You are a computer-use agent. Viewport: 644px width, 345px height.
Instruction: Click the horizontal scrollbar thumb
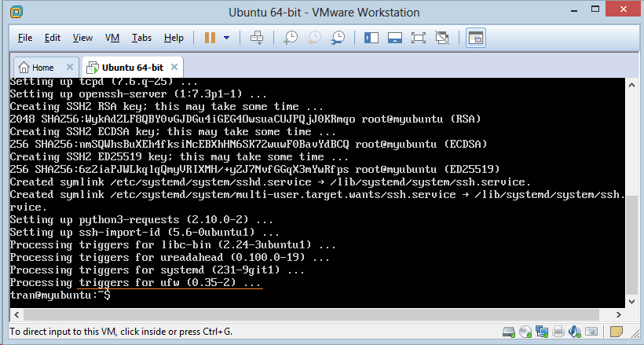pyautogui.click(x=311, y=315)
